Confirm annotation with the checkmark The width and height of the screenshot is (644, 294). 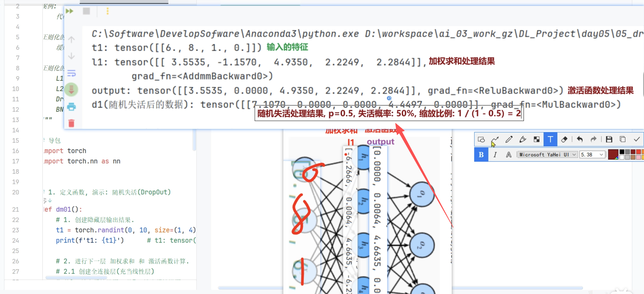tap(637, 139)
